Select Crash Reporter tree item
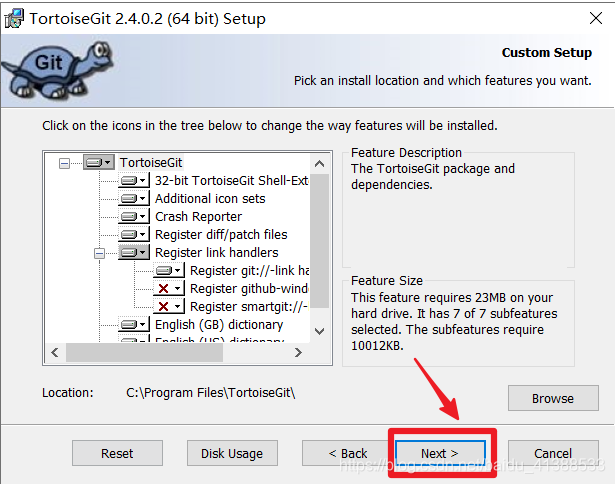The height and width of the screenshot is (484, 615). [198, 217]
